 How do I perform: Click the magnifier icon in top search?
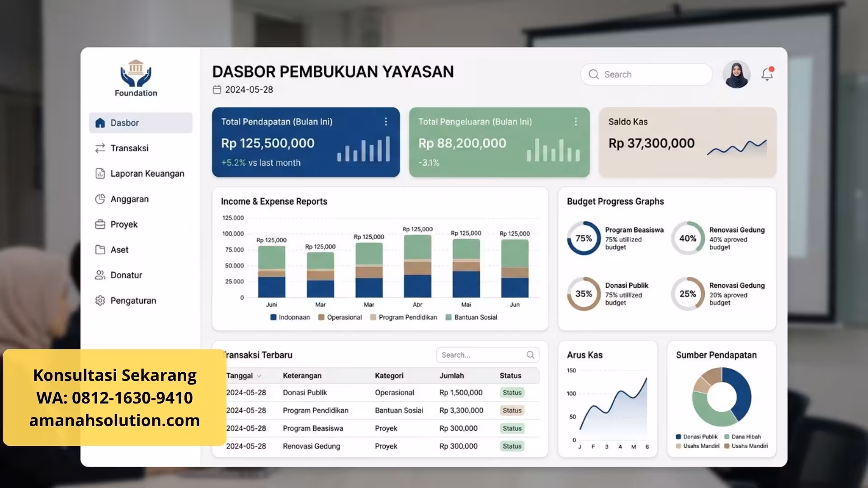594,75
